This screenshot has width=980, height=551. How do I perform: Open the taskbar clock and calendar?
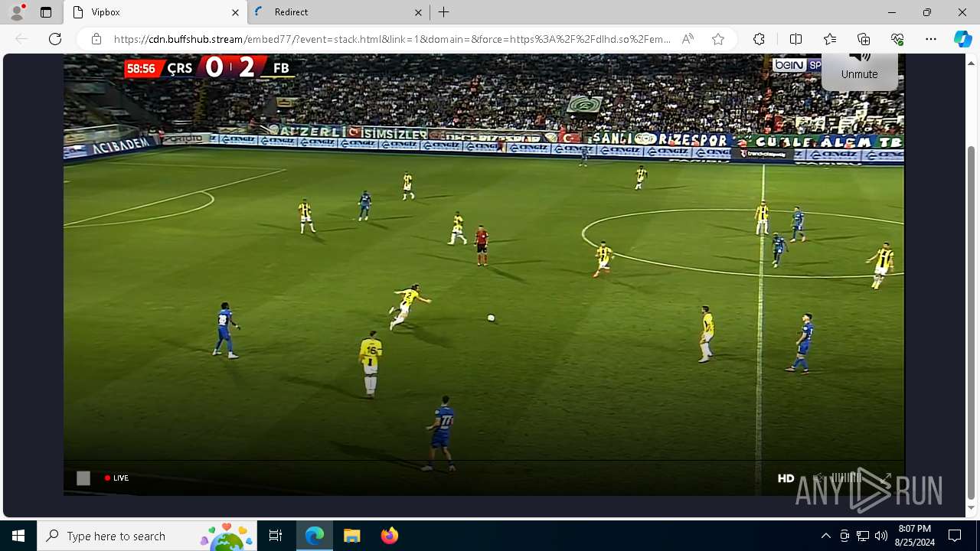[915, 536]
